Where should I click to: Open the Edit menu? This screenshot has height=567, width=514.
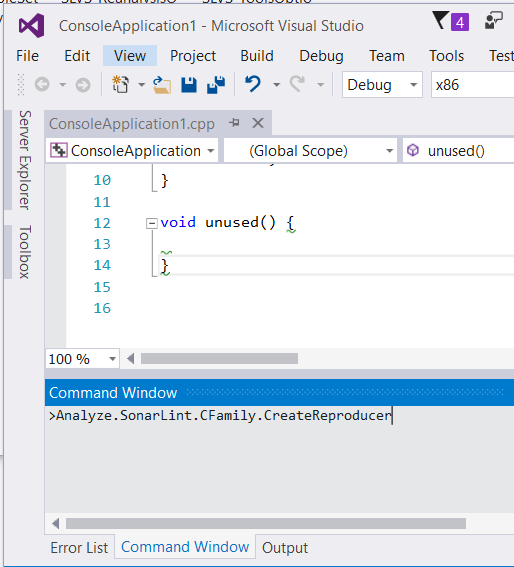(x=77, y=56)
